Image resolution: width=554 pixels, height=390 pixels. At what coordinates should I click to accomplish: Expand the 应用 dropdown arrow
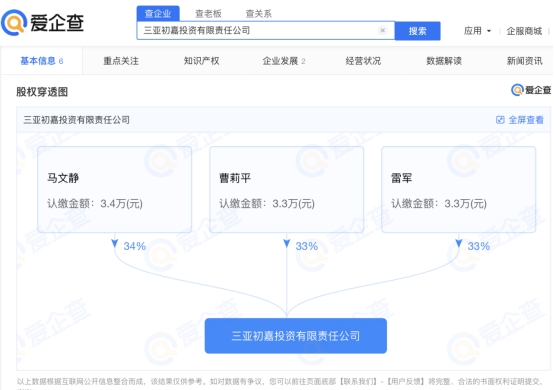[x=489, y=31]
